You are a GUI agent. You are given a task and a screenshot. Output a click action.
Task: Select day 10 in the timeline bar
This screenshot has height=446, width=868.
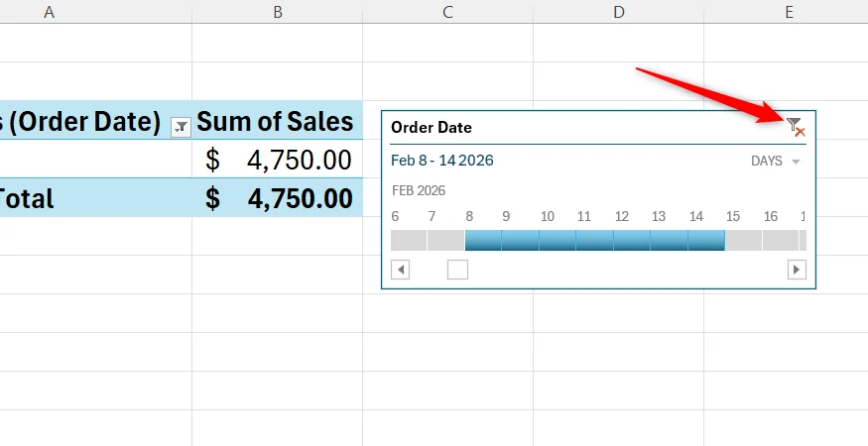click(x=557, y=240)
